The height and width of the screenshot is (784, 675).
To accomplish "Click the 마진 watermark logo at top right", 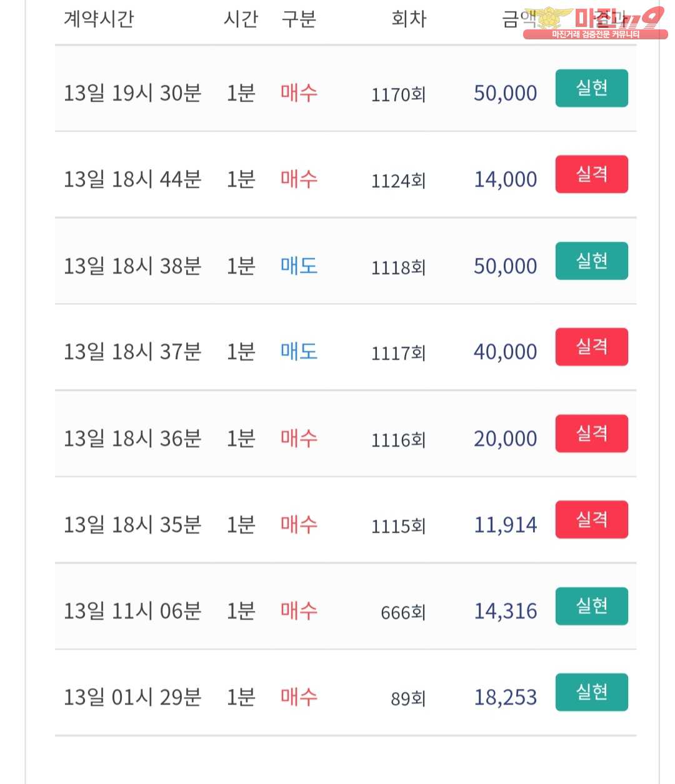I will pos(596,22).
